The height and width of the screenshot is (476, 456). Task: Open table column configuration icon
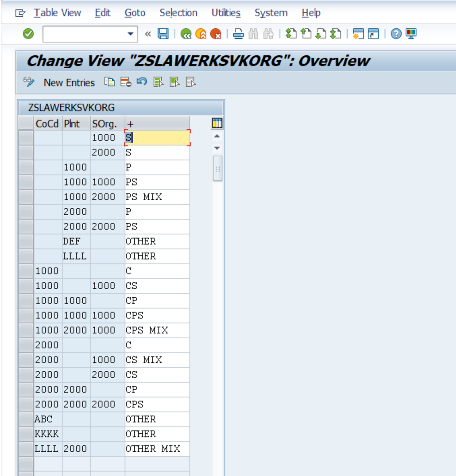(x=217, y=123)
